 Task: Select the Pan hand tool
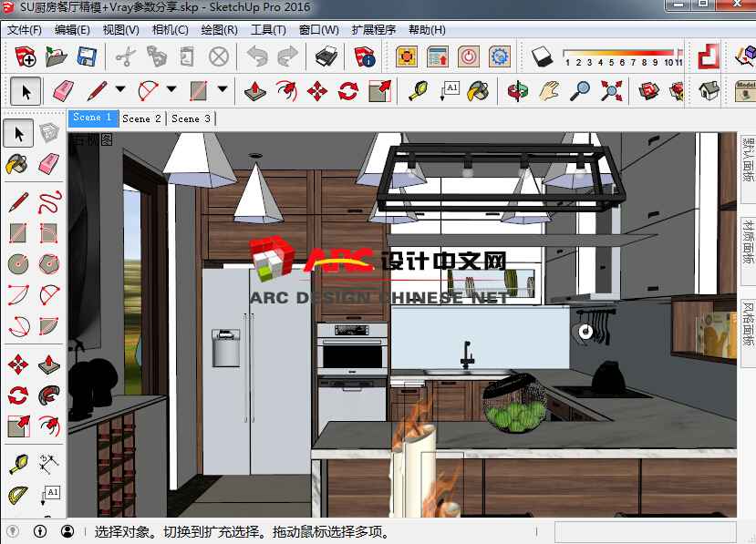(x=549, y=90)
